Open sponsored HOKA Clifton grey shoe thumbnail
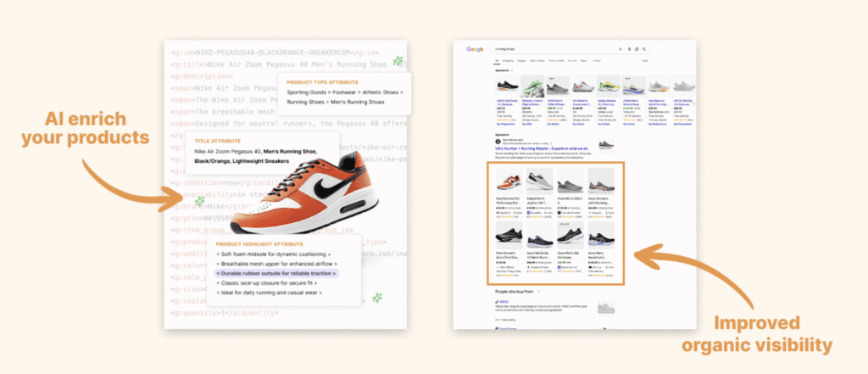This screenshot has width=868, height=374. pos(558,87)
